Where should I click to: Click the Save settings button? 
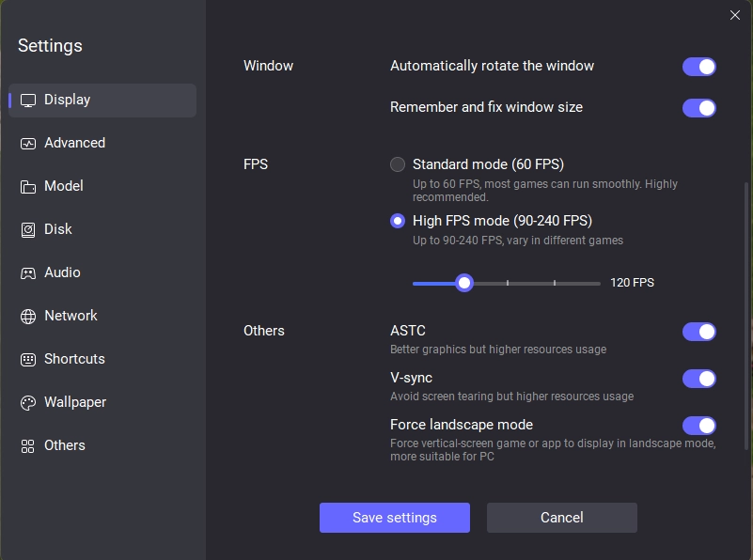[394, 518]
